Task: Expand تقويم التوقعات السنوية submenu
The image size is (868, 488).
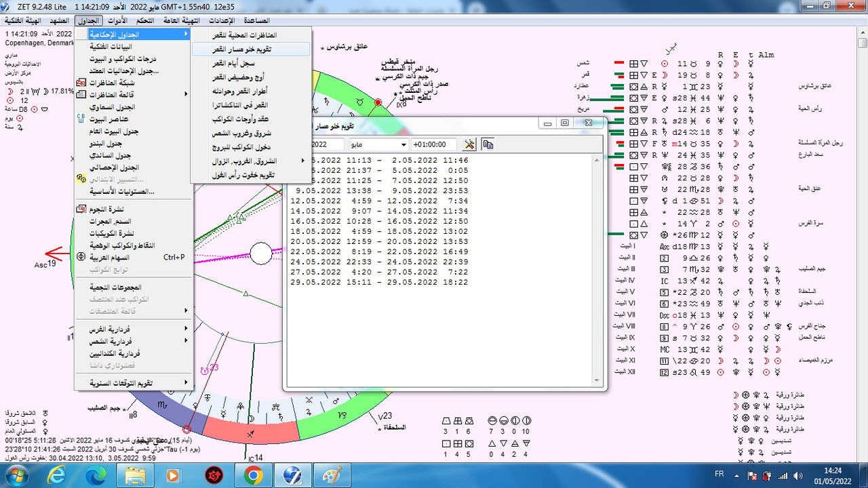Action: click(x=134, y=383)
